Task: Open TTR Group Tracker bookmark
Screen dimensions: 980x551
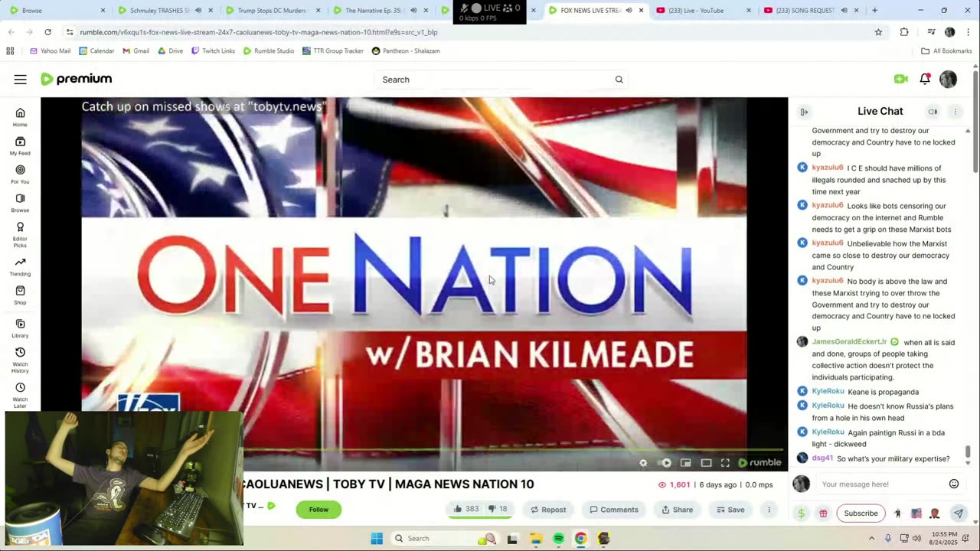Action: [x=333, y=51]
